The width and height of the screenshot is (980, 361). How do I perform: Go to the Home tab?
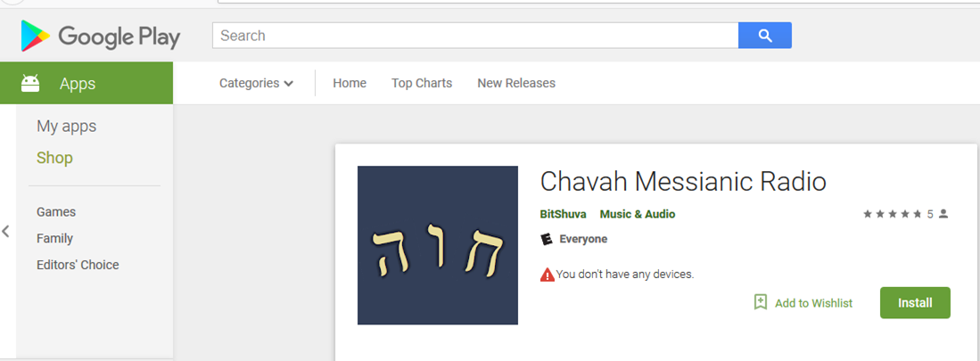[x=350, y=83]
